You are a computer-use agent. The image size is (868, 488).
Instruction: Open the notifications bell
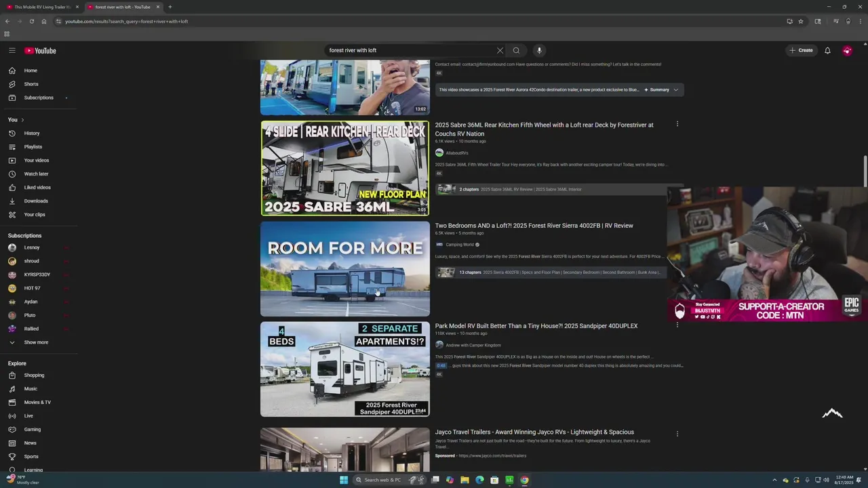[827, 50]
